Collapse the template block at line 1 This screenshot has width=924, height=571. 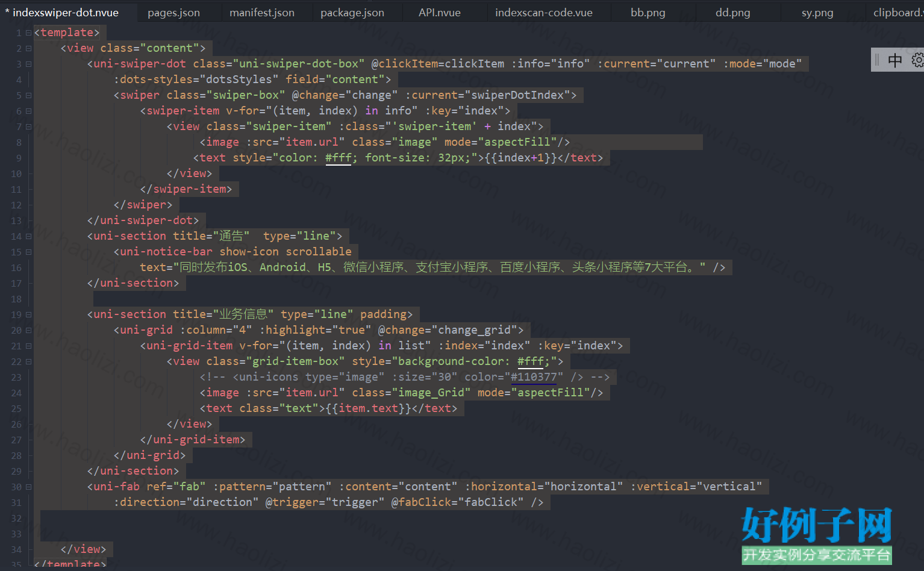(28, 33)
